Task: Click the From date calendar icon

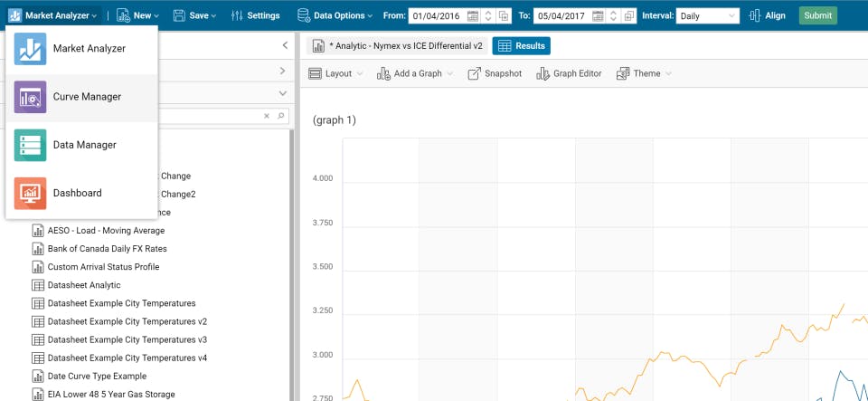Action: coord(473,15)
